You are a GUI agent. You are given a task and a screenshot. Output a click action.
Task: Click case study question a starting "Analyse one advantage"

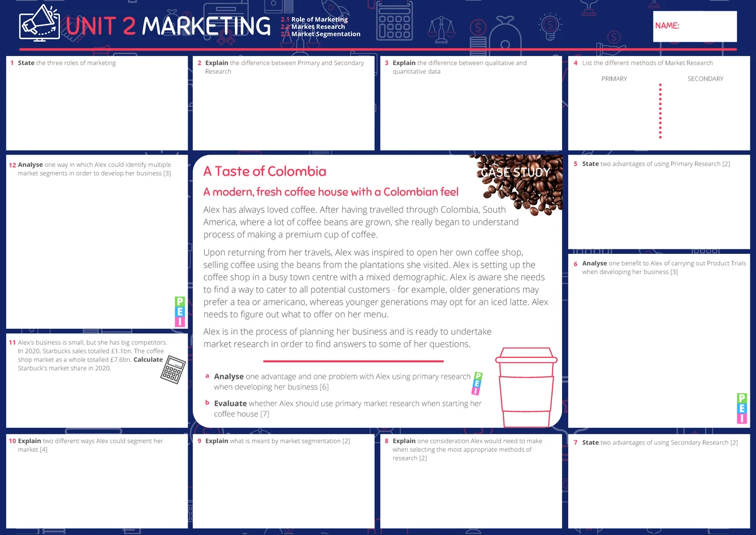(x=338, y=382)
